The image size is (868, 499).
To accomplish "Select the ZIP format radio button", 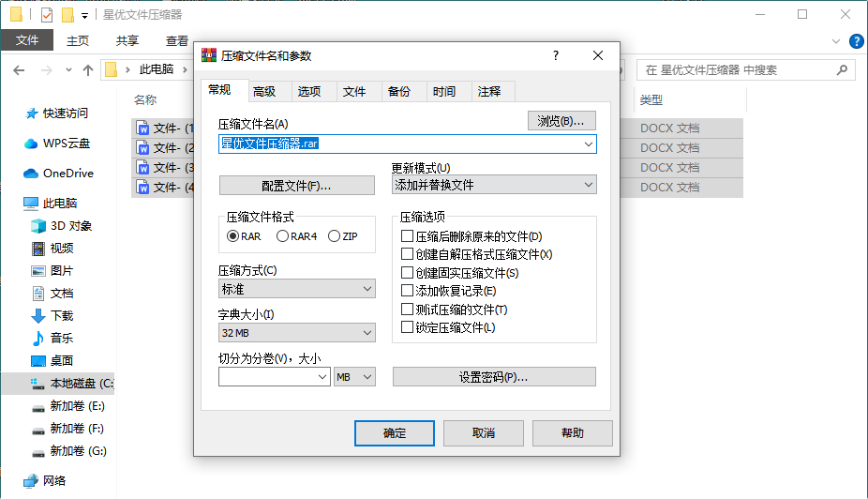I will pos(334,236).
